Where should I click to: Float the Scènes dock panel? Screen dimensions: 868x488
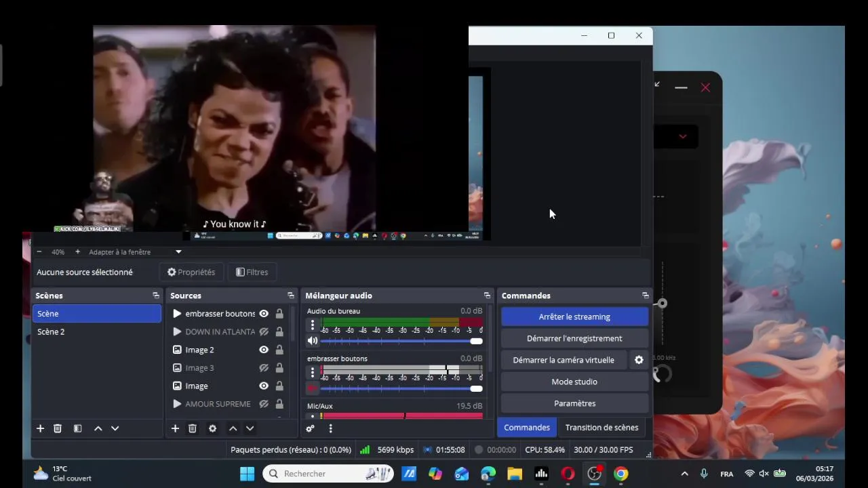click(156, 296)
